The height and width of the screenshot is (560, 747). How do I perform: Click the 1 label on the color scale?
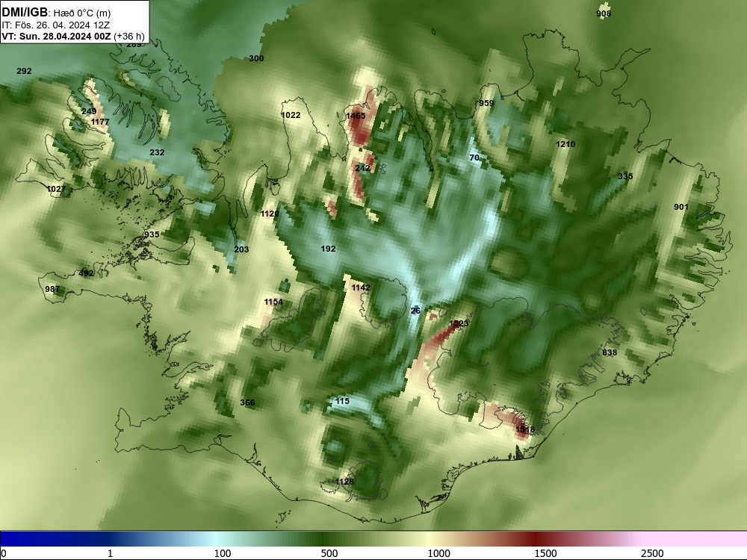pos(110,553)
